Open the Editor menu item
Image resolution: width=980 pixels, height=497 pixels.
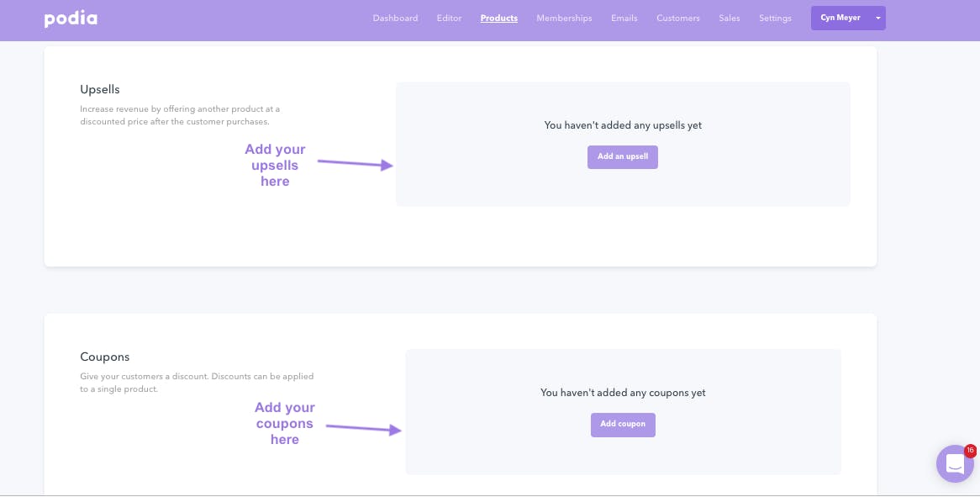tap(449, 19)
